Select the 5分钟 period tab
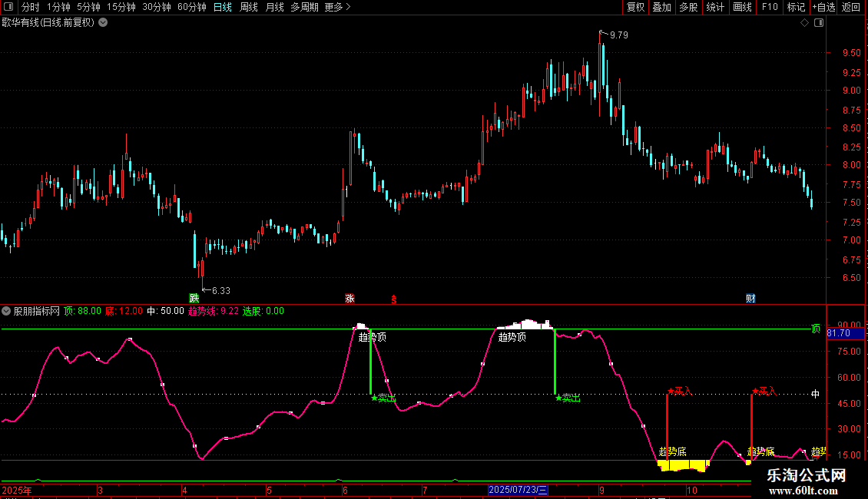 [x=88, y=7]
